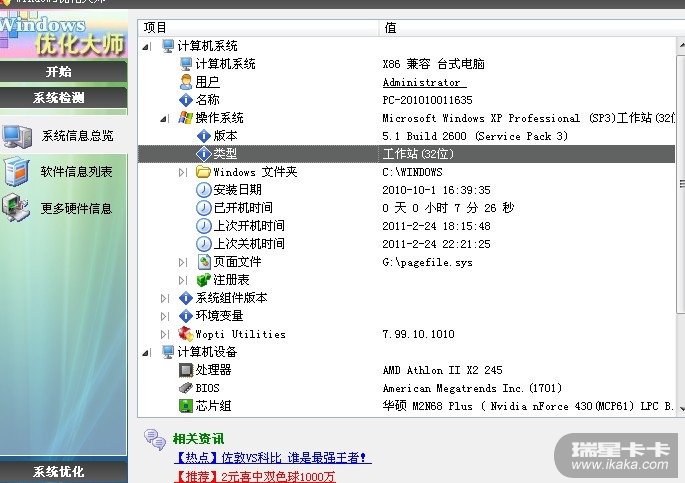Open the 开始 sidebar section
The width and height of the screenshot is (685, 483).
pyautogui.click(x=63, y=72)
